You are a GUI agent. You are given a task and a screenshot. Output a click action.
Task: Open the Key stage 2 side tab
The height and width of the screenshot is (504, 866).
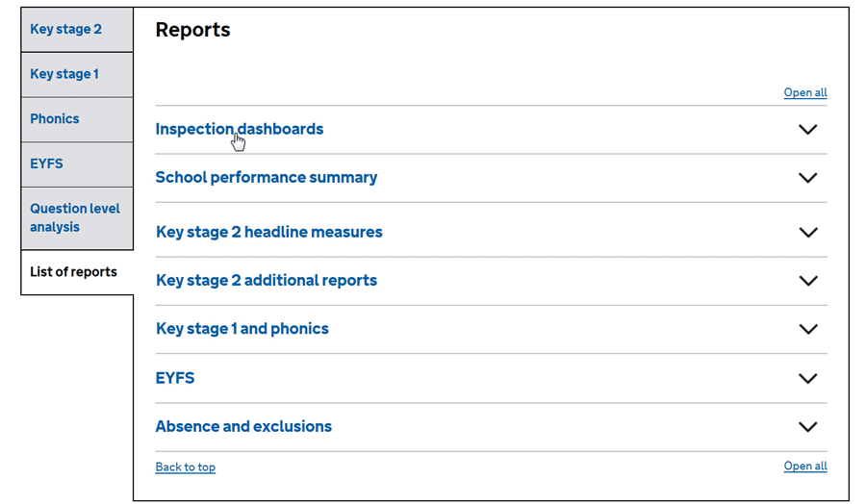tap(77, 29)
